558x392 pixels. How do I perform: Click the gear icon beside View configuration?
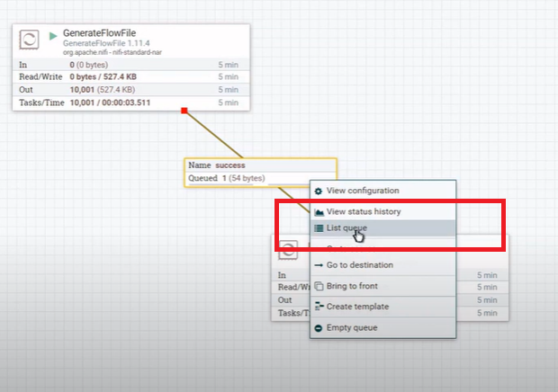tap(319, 191)
